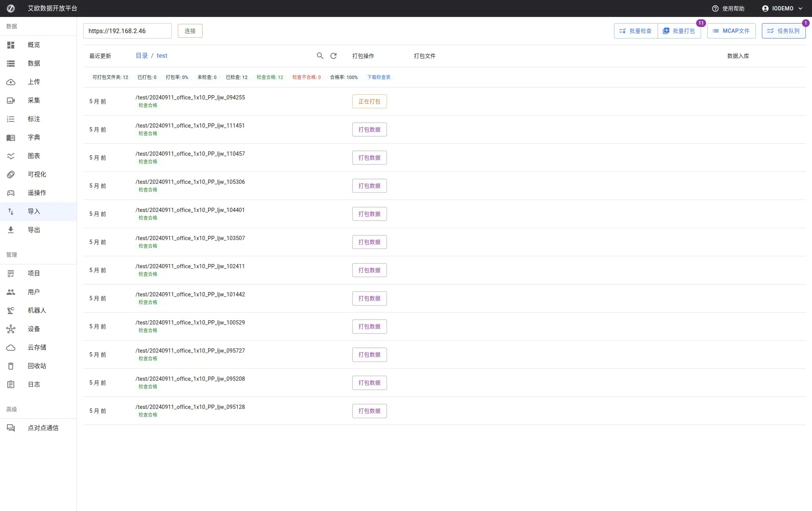The image size is (812, 511).
Task: Open the 导入 sidebar menu item
Action: coord(34,212)
